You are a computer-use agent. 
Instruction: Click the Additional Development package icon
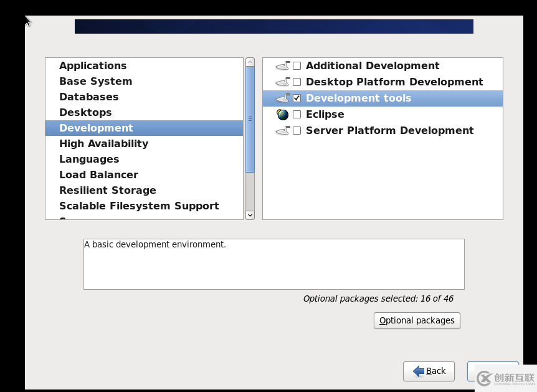283,65
